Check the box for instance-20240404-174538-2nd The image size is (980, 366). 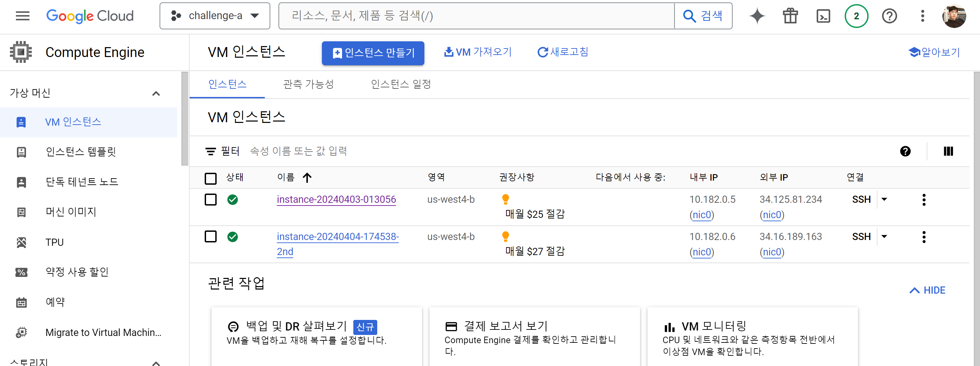(x=210, y=236)
